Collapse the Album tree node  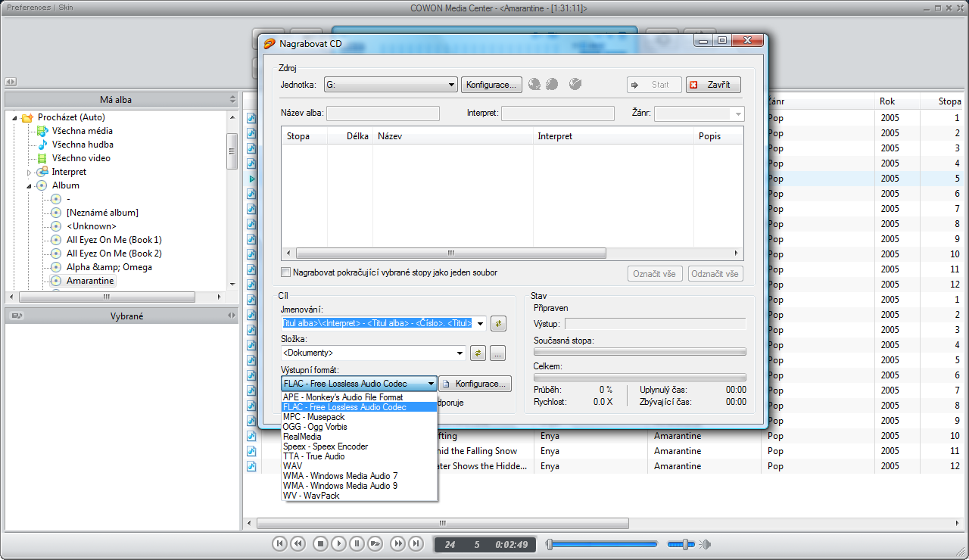click(30, 186)
